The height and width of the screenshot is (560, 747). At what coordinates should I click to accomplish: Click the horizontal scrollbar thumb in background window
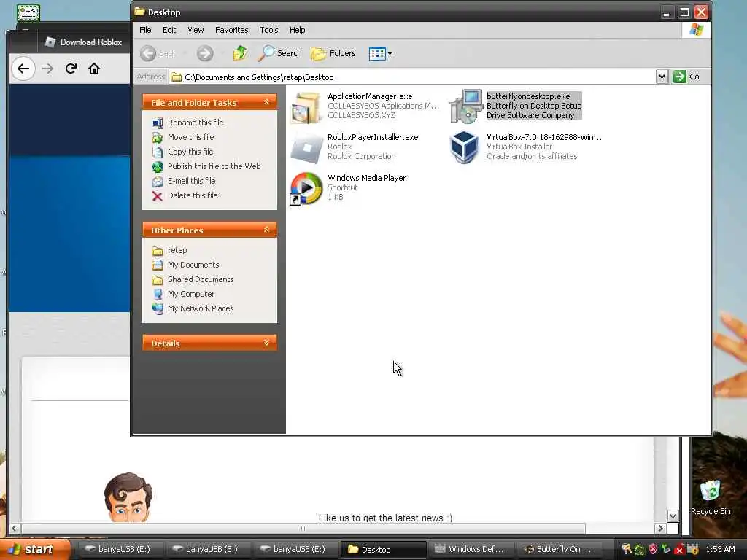(x=303, y=529)
